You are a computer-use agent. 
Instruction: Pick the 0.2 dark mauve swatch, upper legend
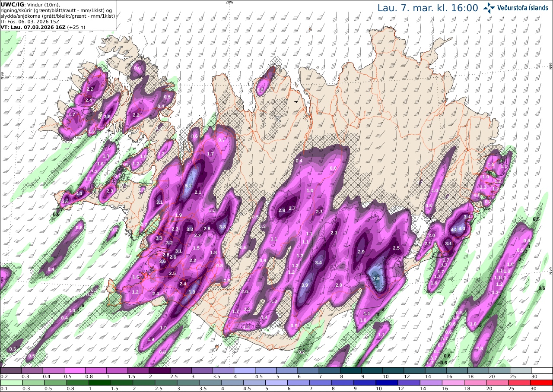(11, 370)
